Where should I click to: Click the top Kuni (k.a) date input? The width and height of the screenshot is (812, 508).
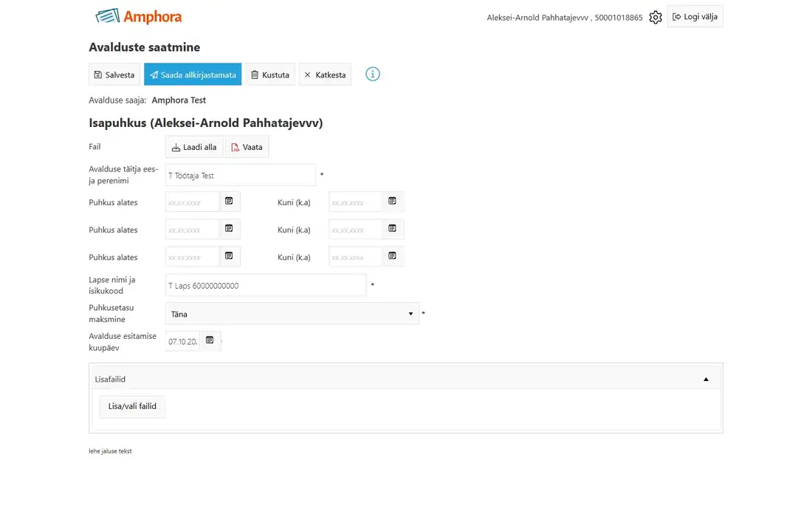356,202
